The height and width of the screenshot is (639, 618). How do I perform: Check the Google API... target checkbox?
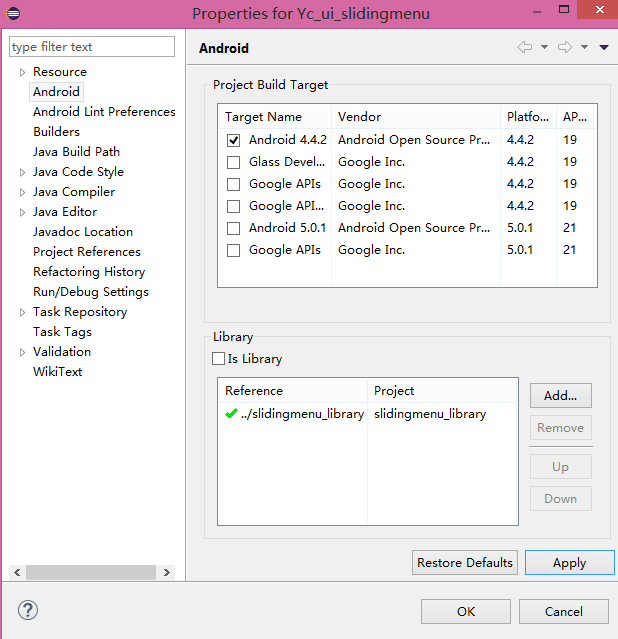(x=234, y=206)
